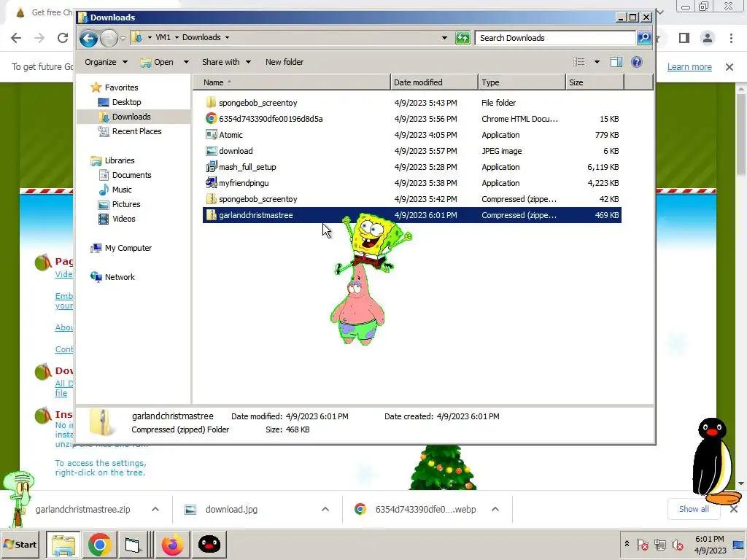Select garlandchristmastree zip file
The width and height of the screenshot is (747, 560).
[412, 215]
